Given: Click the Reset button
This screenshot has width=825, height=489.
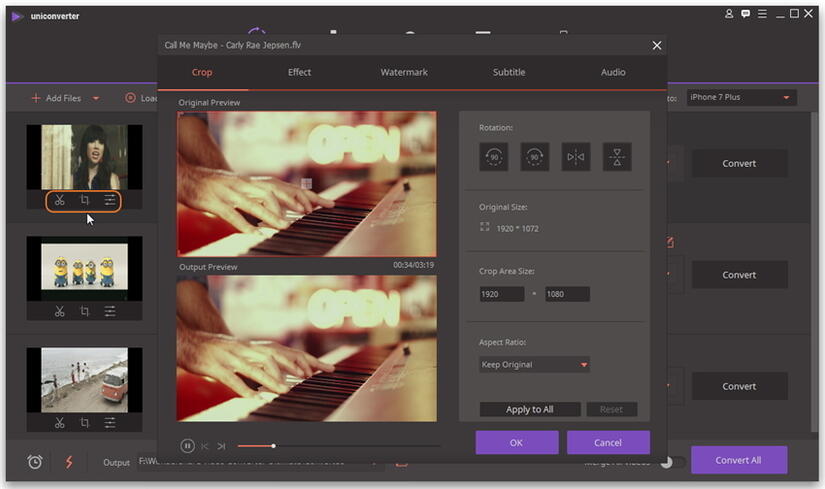Looking at the screenshot, I should pos(611,410).
